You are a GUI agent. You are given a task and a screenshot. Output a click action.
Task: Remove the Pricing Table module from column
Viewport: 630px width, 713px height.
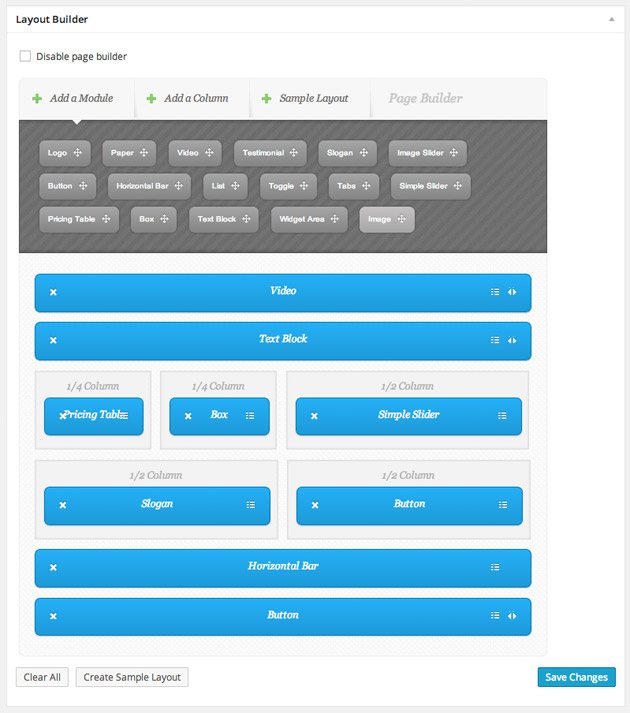pyautogui.click(x=63, y=416)
